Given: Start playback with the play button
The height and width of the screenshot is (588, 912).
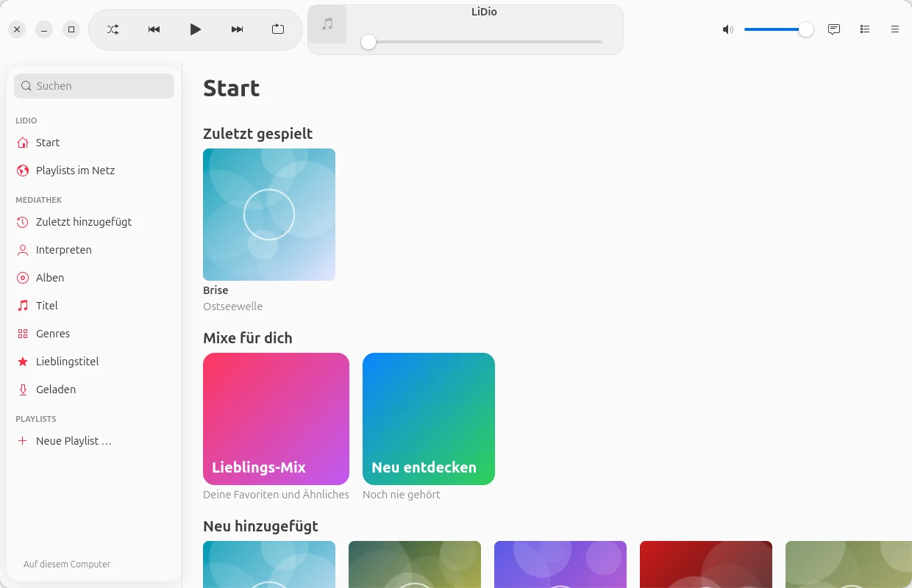Looking at the screenshot, I should pyautogui.click(x=195, y=29).
